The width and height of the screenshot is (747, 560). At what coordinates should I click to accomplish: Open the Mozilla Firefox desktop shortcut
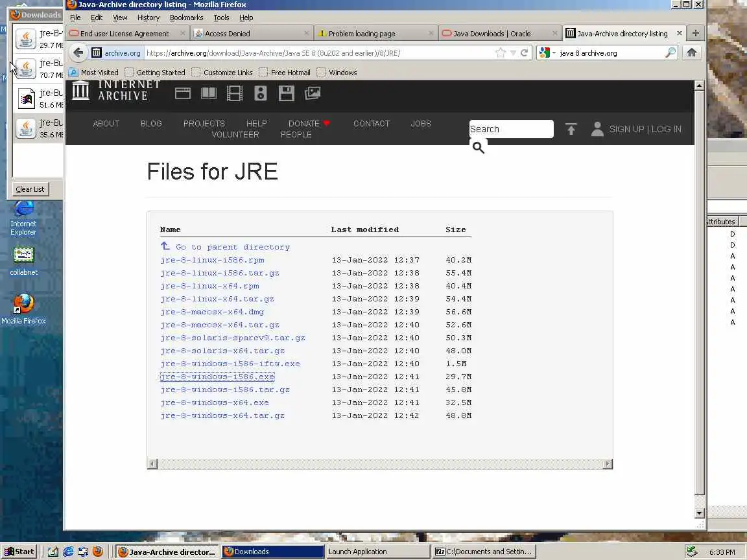23,309
